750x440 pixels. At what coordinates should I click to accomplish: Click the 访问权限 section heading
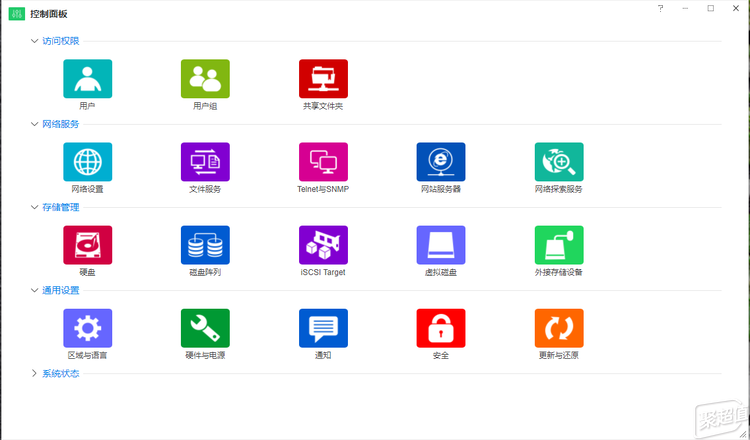pos(61,41)
